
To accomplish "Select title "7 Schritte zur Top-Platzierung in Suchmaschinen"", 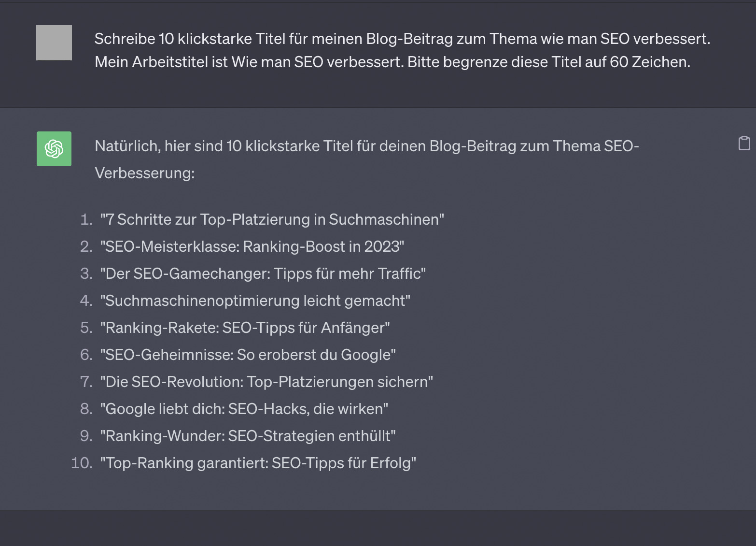I will click(x=272, y=219).
